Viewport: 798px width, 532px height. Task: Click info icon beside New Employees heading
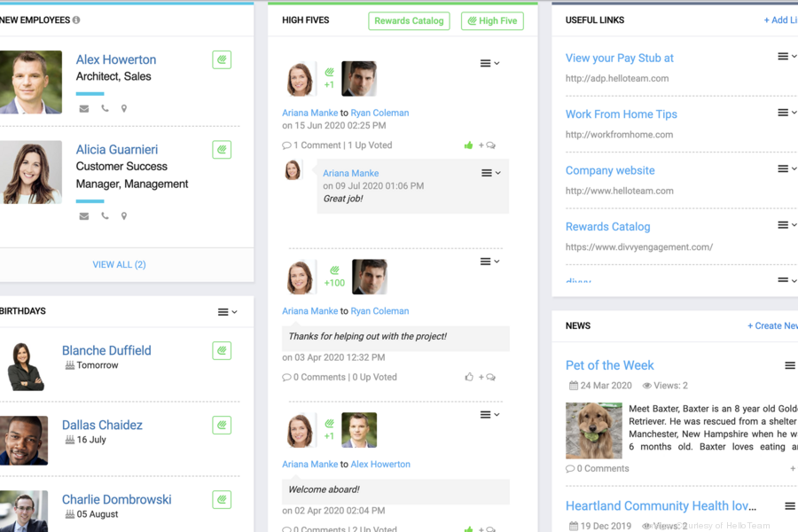point(76,20)
